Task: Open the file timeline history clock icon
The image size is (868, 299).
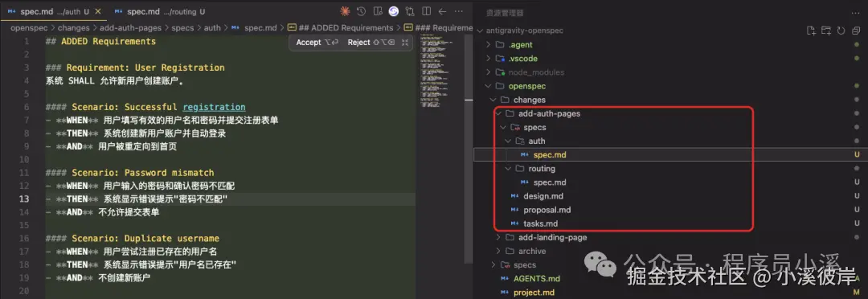Action: click(x=361, y=11)
